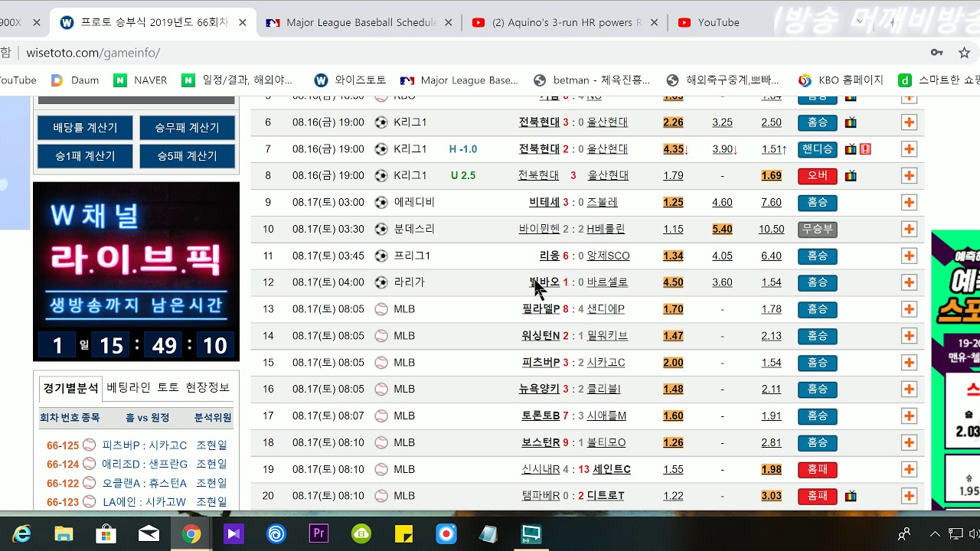
Task: Close the Major League Baseball Schedule tab
Action: point(449,23)
